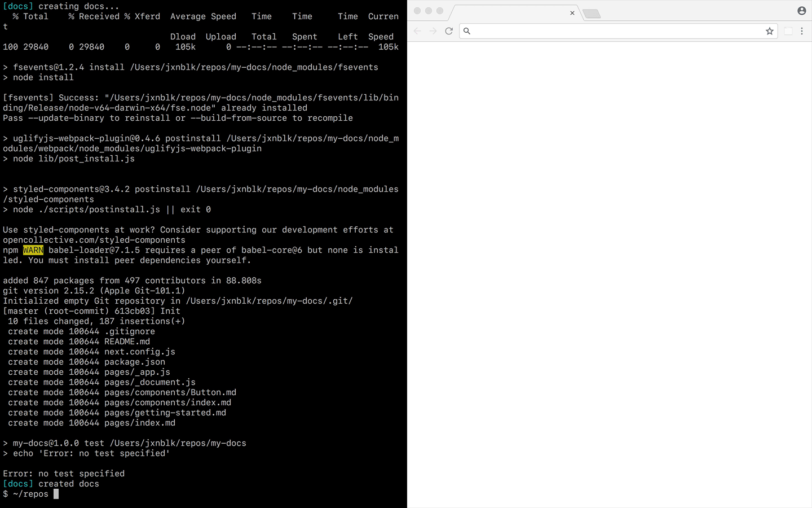
Task: Click the '> node lib/post_install.js' line
Action: pos(69,159)
